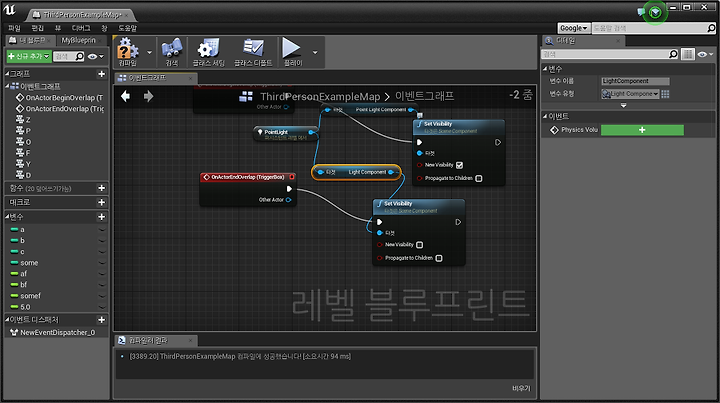This screenshot has width=720, height=403.
Task: Open My Blueprint view options eye dropdown
Action: pyautogui.click(x=96, y=56)
